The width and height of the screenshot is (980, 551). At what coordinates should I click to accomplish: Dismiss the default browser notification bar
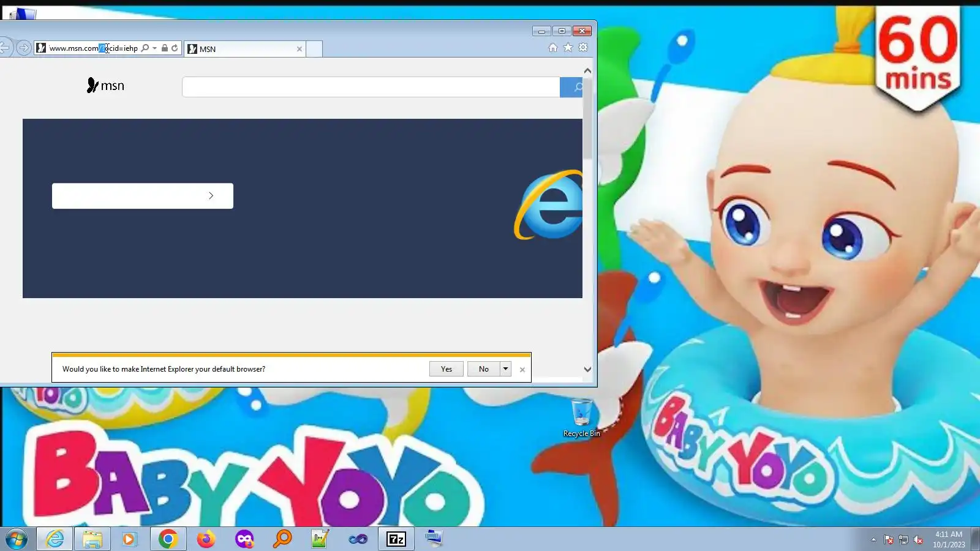coord(522,370)
